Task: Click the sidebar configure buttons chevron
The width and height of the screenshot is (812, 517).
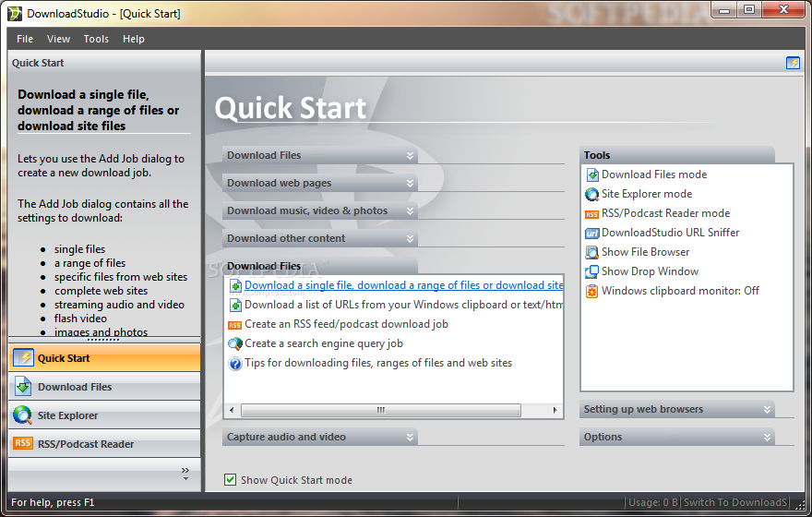Action: (185, 473)
